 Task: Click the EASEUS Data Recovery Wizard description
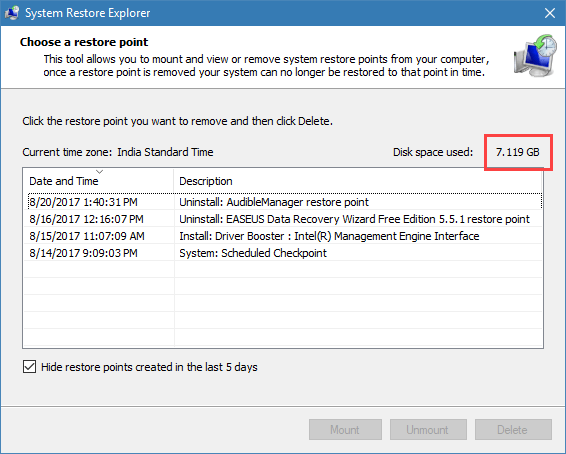click(354, 219)
